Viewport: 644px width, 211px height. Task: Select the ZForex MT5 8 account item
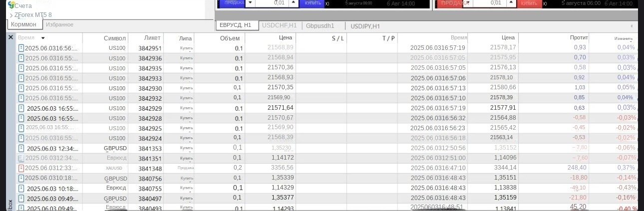(33, 15)
